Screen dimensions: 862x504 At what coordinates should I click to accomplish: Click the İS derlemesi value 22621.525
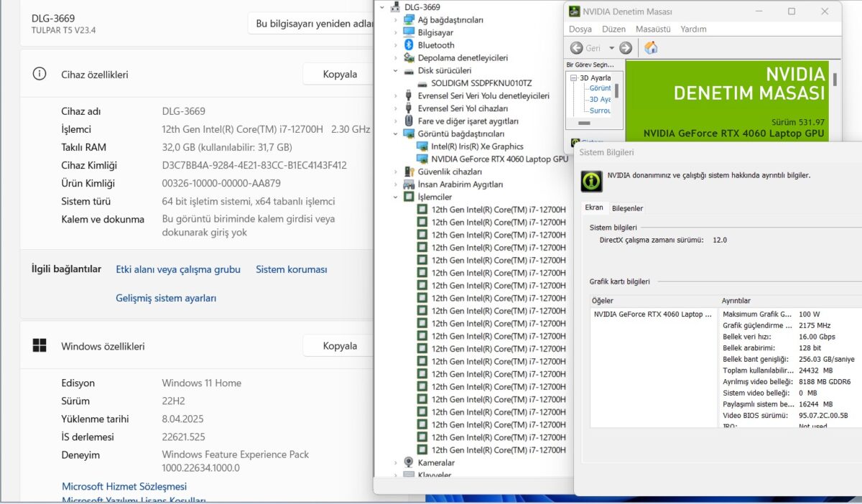tap(184, 437)
